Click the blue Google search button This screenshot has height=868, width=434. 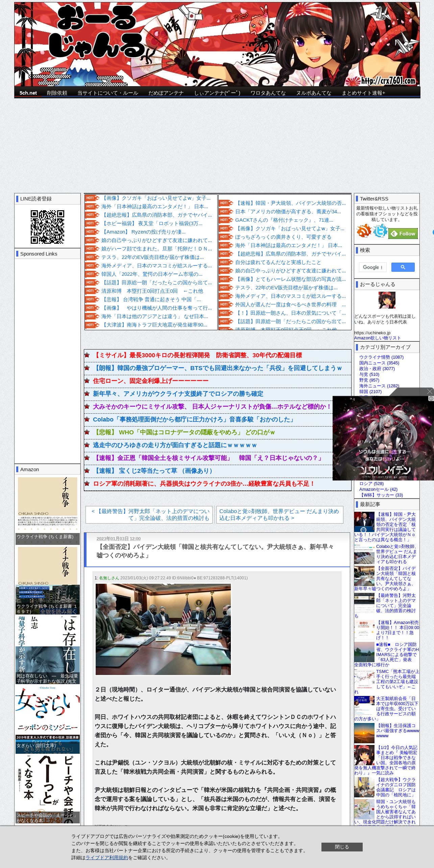click(403, 267)
